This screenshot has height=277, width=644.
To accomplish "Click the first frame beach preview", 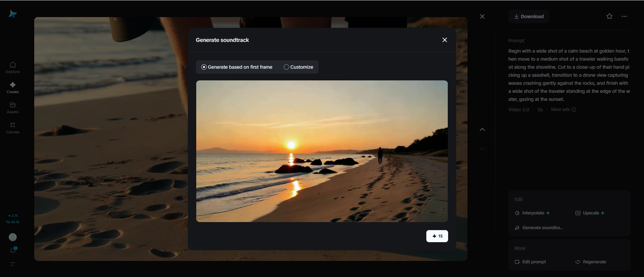I will pos(322,151).
